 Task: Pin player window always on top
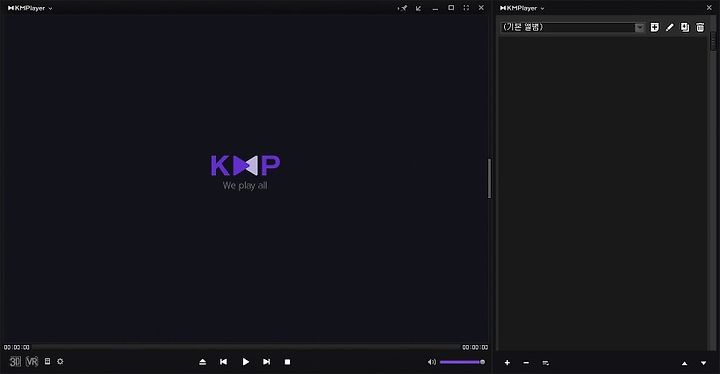pyautogui.click(x=403, y=8)
